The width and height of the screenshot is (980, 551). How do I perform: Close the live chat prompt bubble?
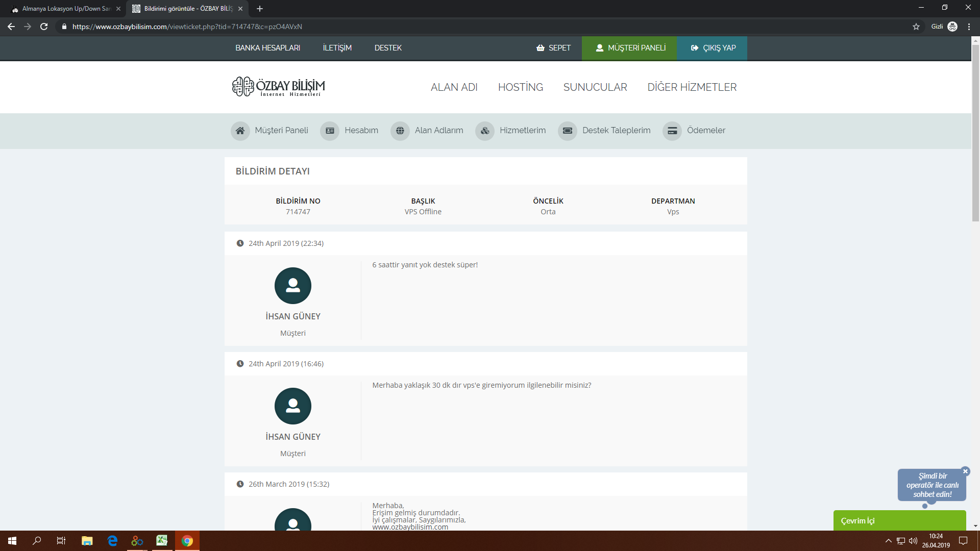click(965, 471)
